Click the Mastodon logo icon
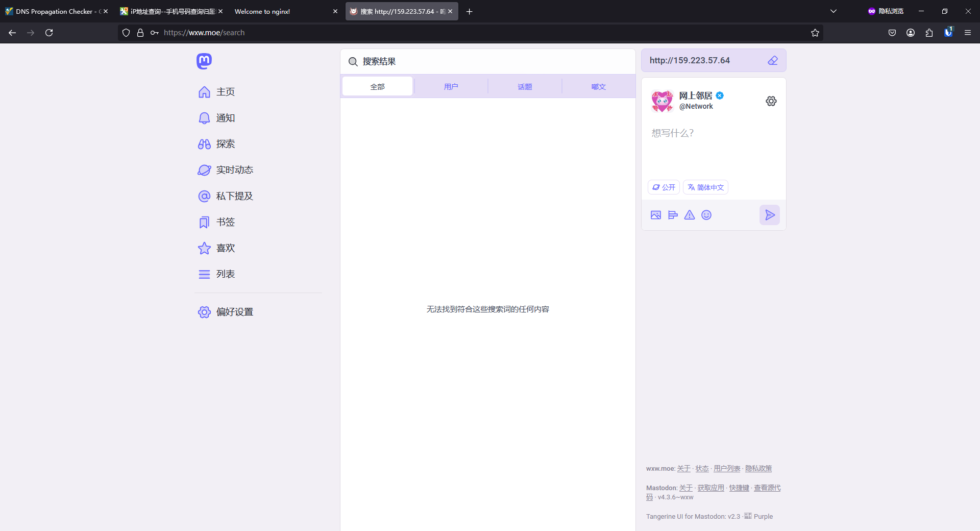 click(204, 61)
